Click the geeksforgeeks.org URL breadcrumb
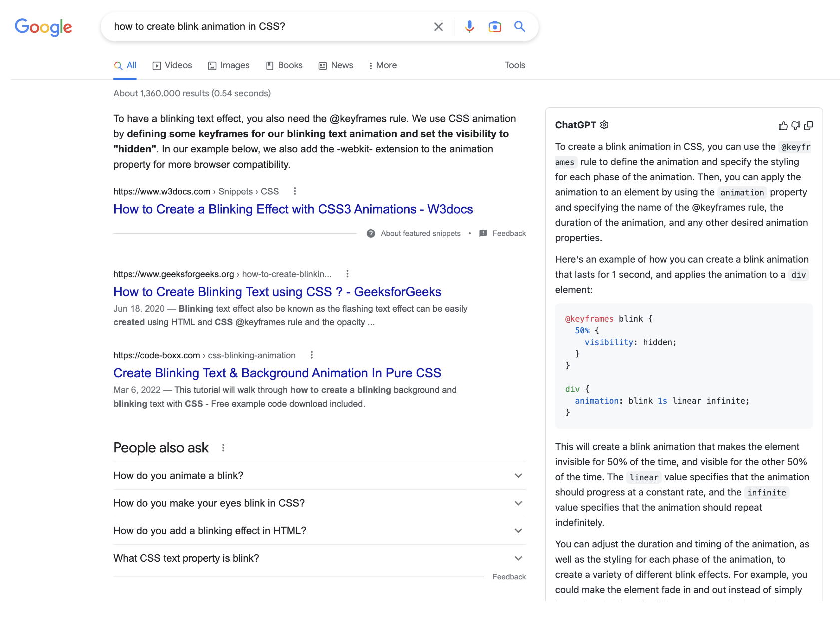This screenshot has width=840, height=624. [222, 274]
